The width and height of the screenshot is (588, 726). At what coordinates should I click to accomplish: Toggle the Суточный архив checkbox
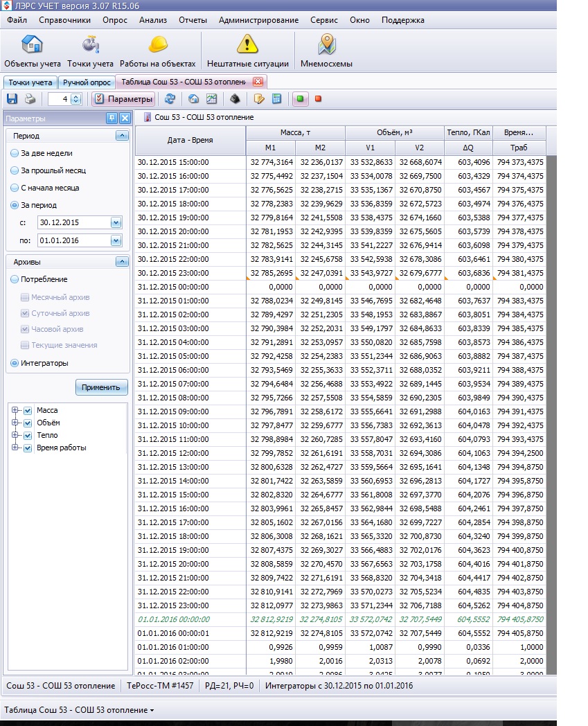25,313
